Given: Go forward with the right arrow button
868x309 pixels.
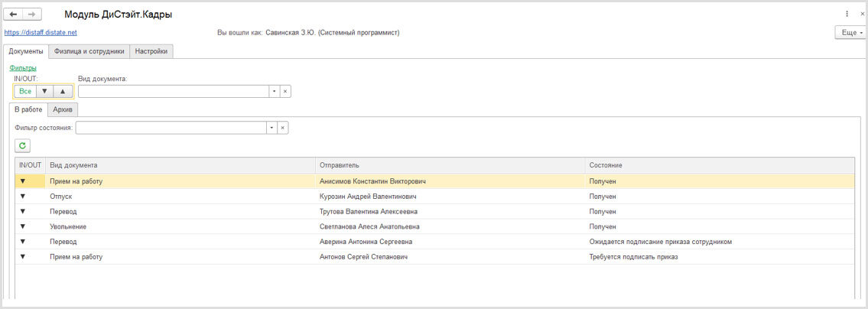Looking at the screenshot, I should click(31, 15).
